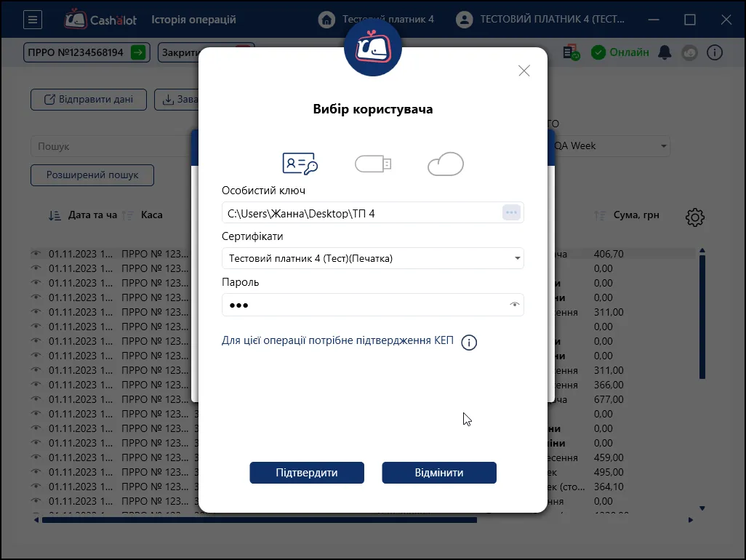The image size is (746, 560).
Task: Open the hamburger menu
Action: (x=33, y=20)
